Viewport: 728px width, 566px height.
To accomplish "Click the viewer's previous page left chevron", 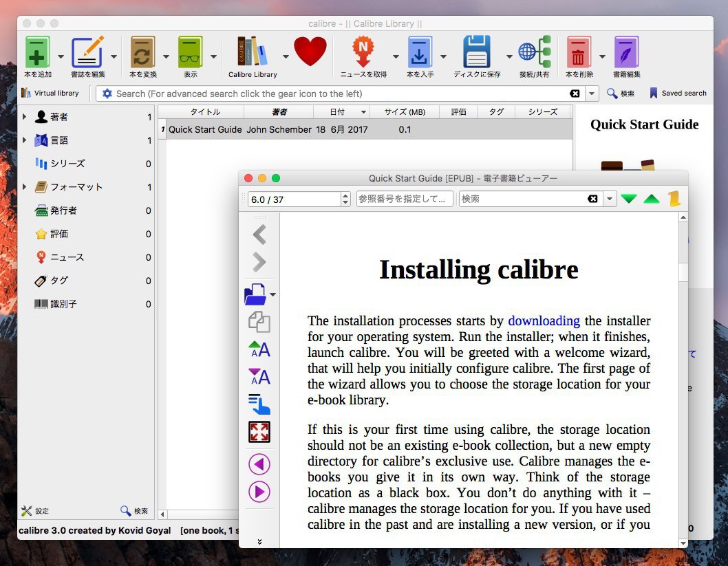I will point(259,235).
